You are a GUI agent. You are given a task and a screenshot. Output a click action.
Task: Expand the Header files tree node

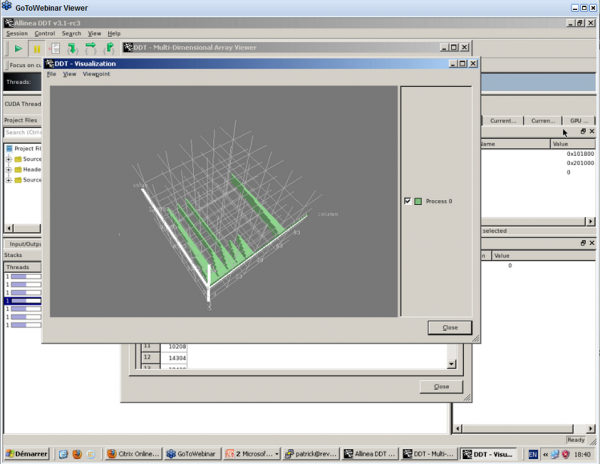pos(9,169)
